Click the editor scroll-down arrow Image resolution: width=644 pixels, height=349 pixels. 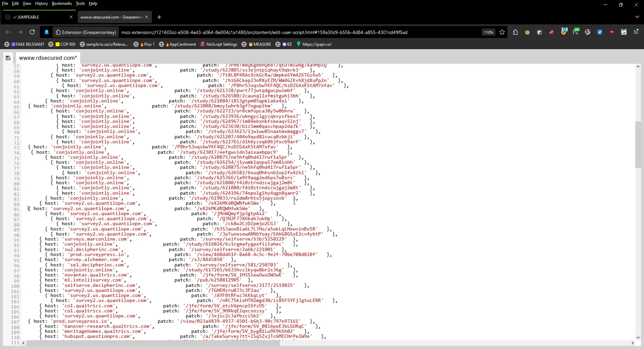(x=638, y=337)
